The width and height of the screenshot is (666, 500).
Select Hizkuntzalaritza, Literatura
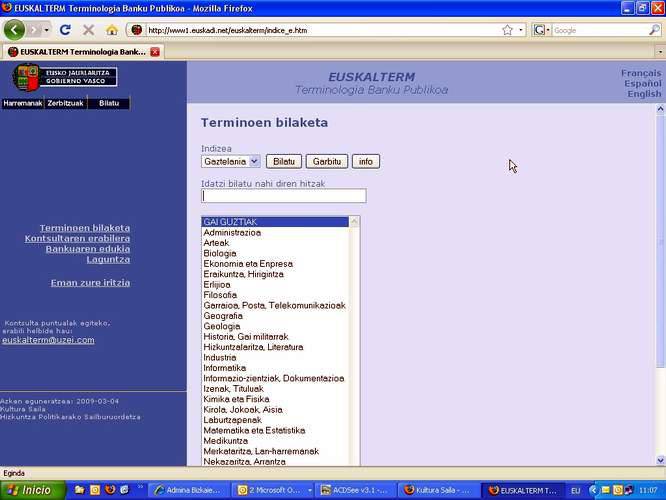(x=275, y=347)
